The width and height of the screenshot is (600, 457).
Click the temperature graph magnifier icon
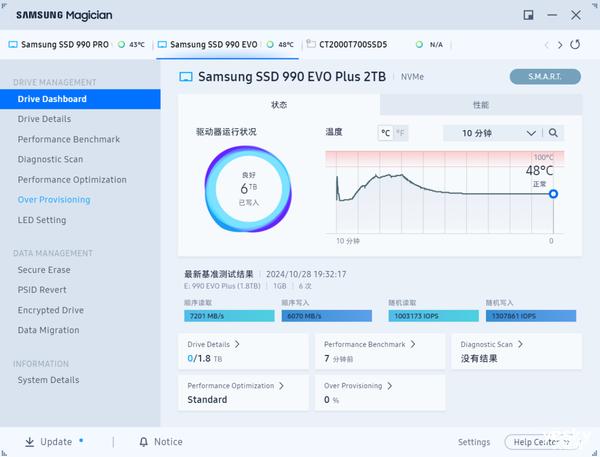pos(553,133)
